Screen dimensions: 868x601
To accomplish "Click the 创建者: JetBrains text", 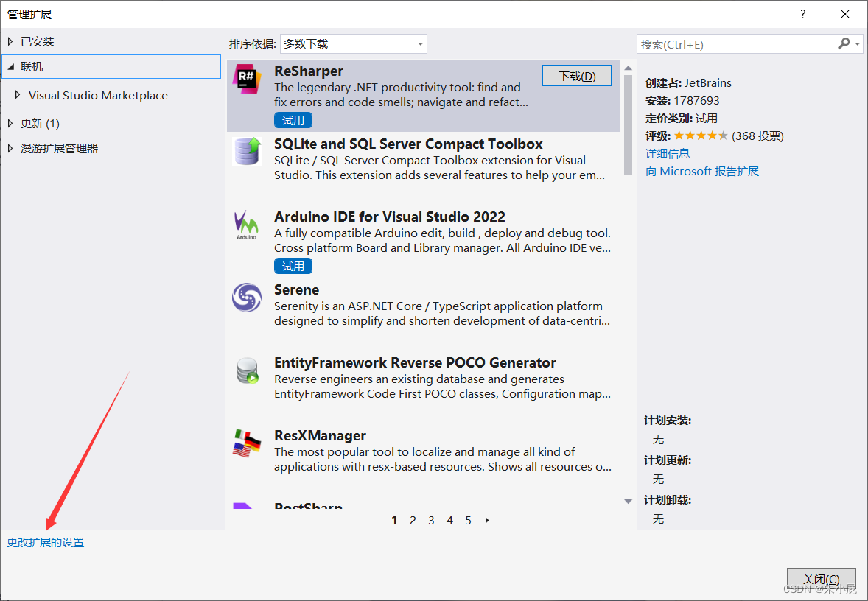I will tap(688, 83).
